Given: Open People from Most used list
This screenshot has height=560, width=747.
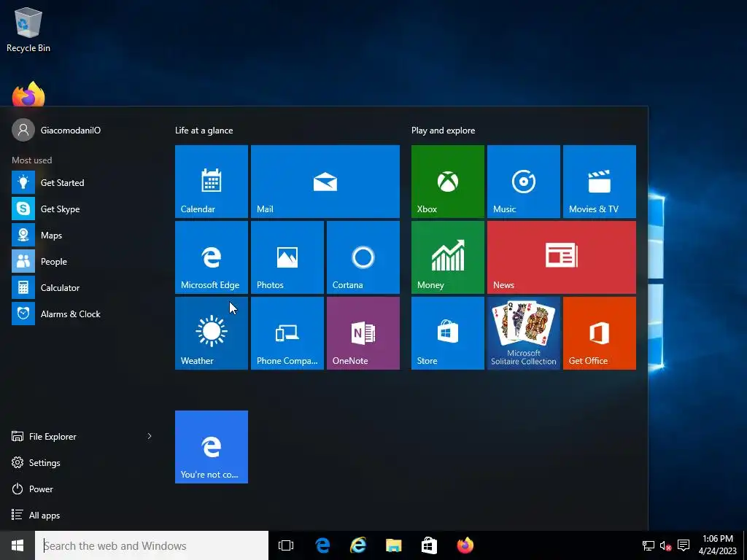Looking at the screenshot, I should (x=82, y=262).
